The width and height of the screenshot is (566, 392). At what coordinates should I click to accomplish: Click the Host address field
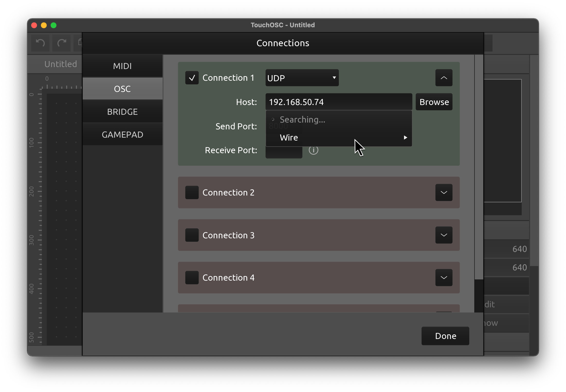[339, 102]
